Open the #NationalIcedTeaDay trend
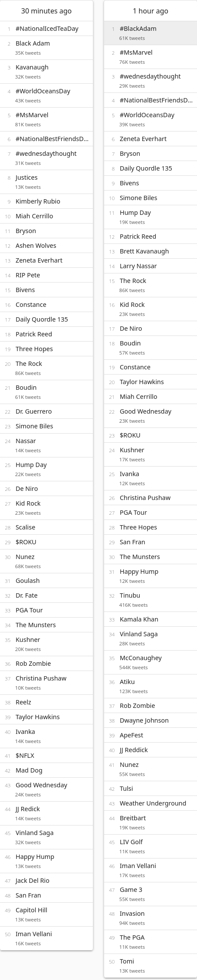Screen dimensions: 197x980 [x=46, y=29]
